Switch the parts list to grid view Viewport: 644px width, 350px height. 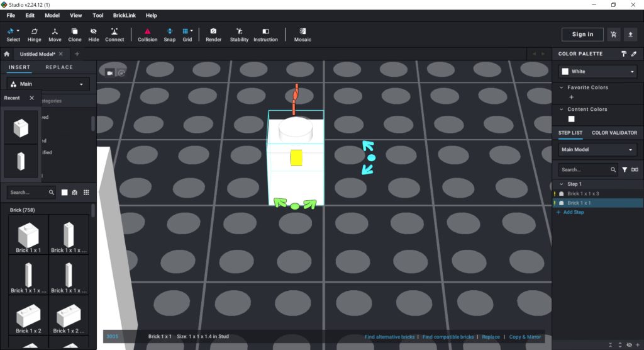tap(86, 193)
